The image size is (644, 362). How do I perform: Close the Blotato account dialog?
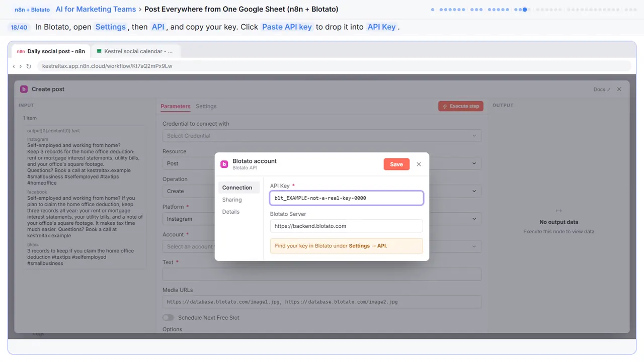pyautogui.click(x=419, y=164)
